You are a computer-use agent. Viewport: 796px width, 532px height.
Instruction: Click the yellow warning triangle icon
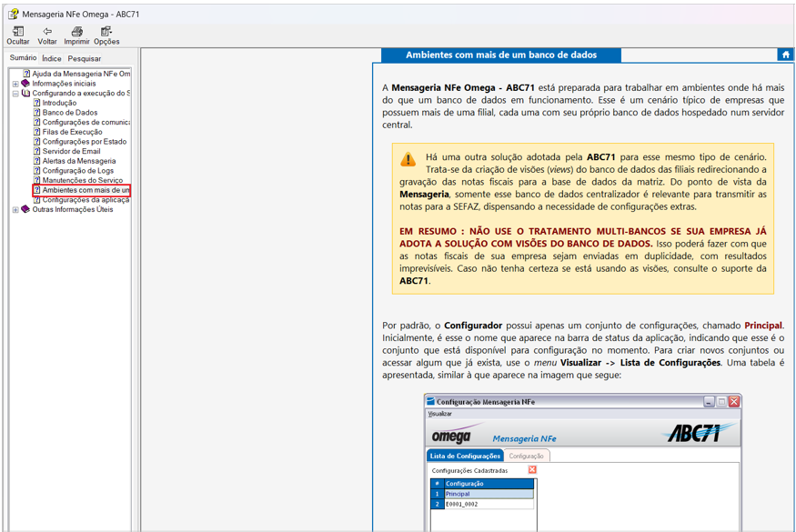pos(408,159)
